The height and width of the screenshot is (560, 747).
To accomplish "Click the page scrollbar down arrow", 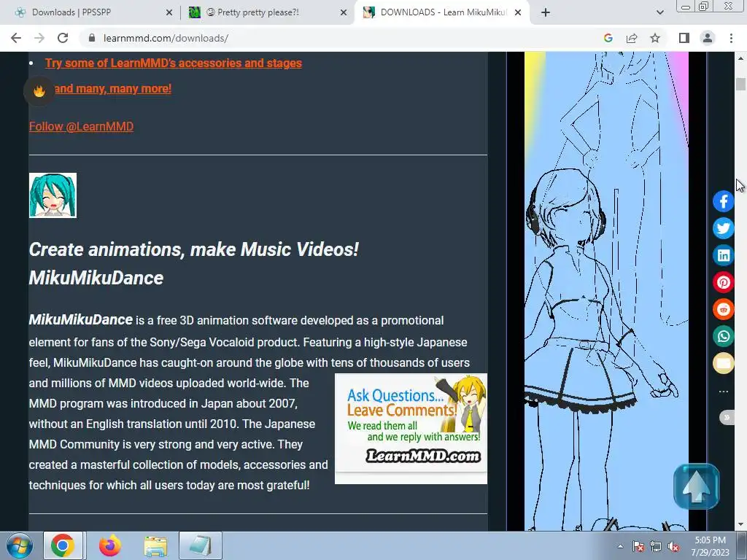I will point(740,524).
